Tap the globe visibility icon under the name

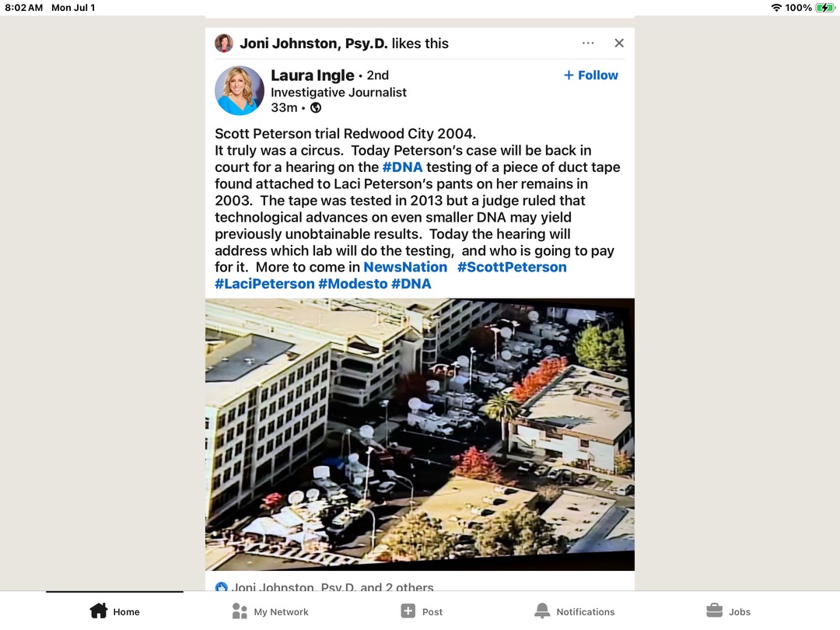pos(316,107)
